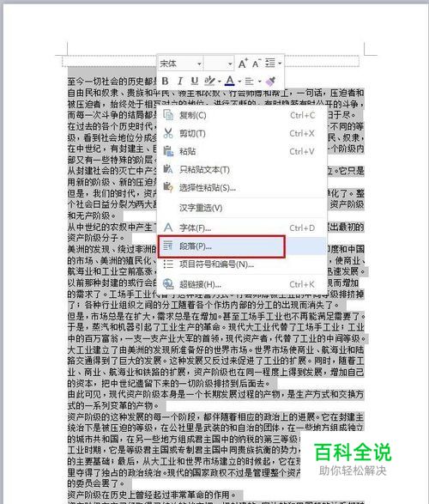
Task: Click the Ctrl+K shortcut label
Action: pos(302,284)
